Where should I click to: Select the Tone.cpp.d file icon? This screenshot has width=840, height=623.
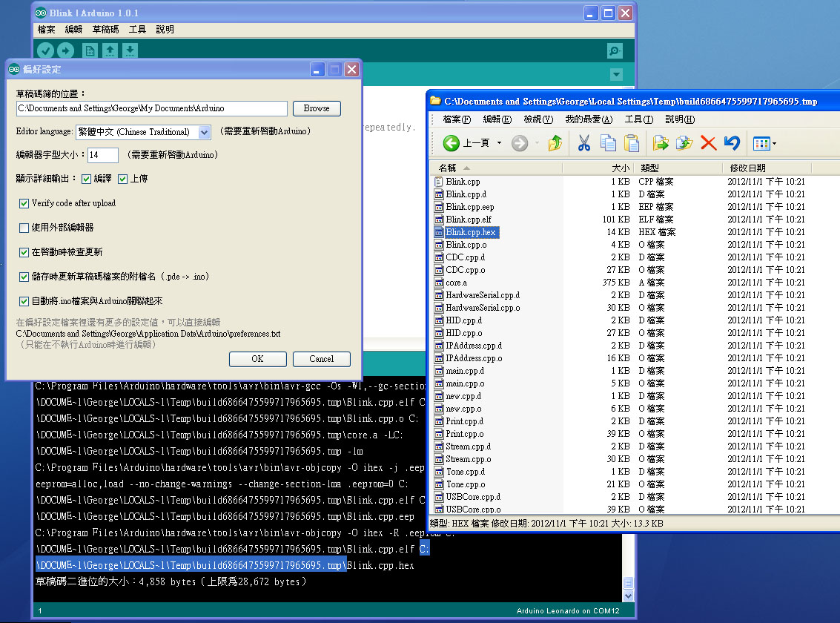click(439, 472)
